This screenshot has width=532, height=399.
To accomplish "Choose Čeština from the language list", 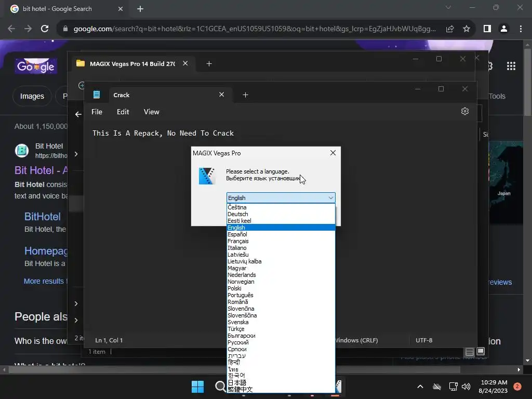I will tap(281, 207).
